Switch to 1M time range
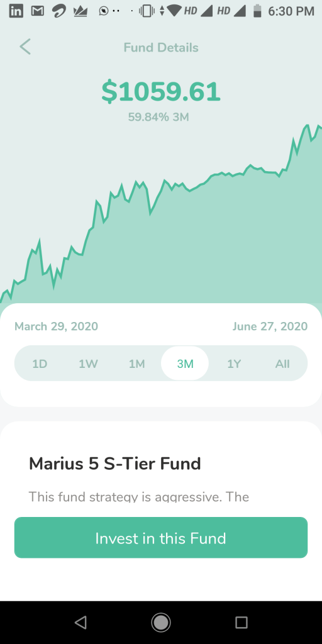This screenshot has width=322, height=644. point(136,364)
